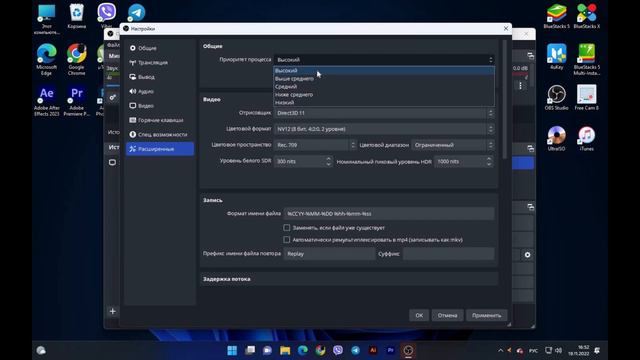Click the Уровень белого SDR spinner
The height and width of the screenshot is (360, 640).
pos(303,161)
